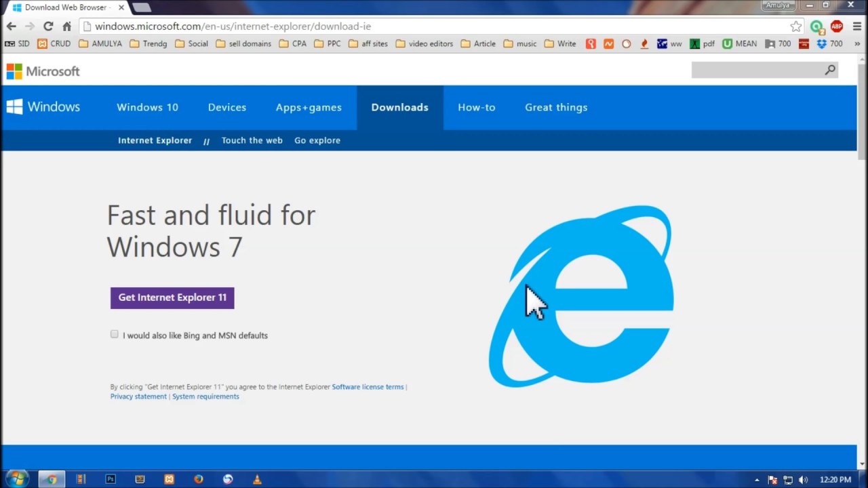Click the Get Internet Explorer 11 button

tap(172, 298)
